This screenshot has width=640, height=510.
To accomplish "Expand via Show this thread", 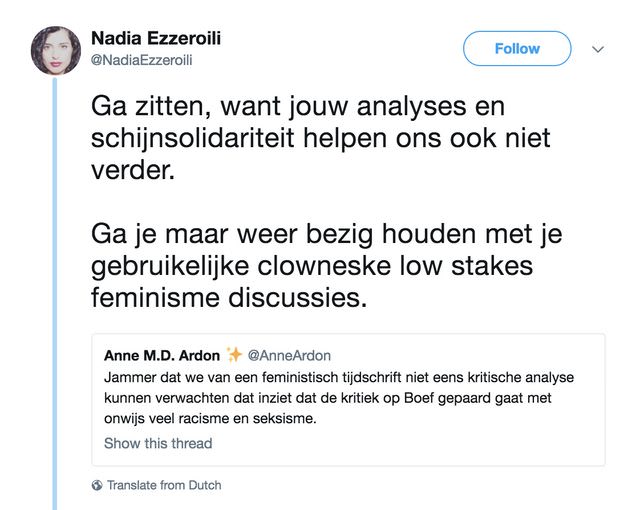I will click(158, 443).
